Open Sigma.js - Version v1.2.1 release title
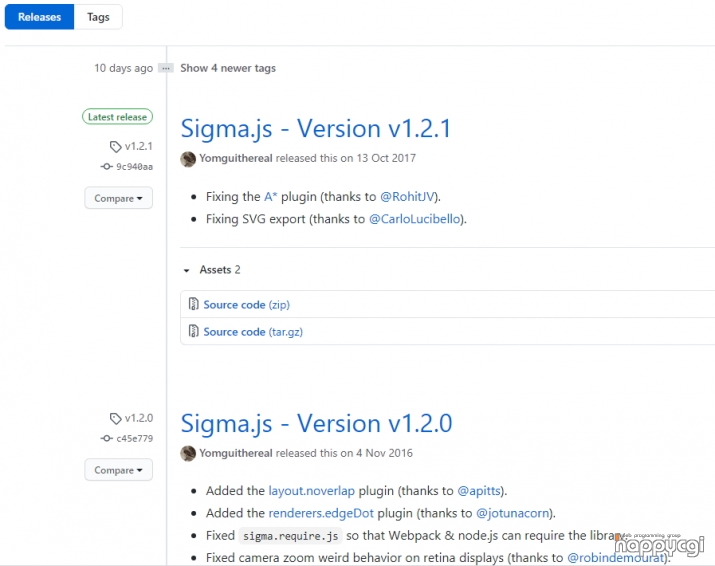 pos(316,128)
